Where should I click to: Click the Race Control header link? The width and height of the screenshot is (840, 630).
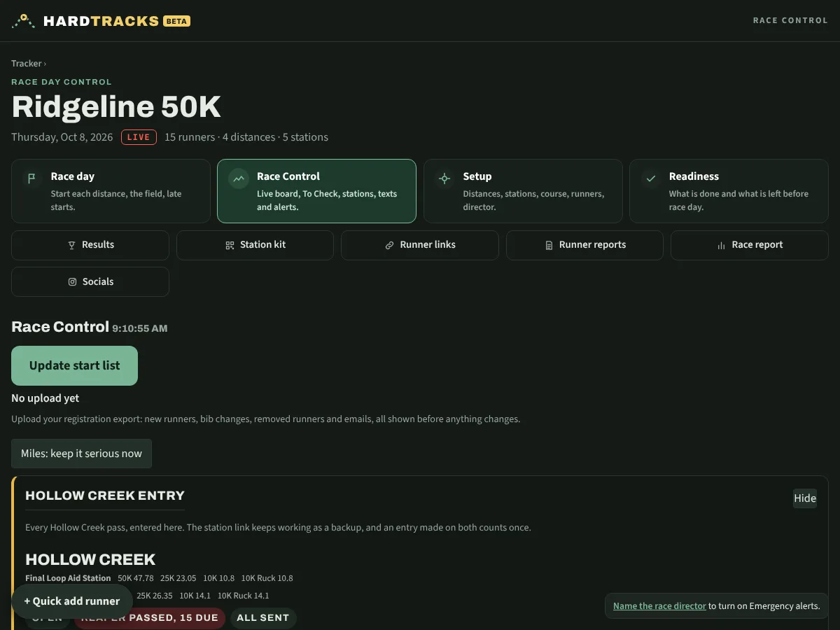pyautogui.click(x=790, y=21)
